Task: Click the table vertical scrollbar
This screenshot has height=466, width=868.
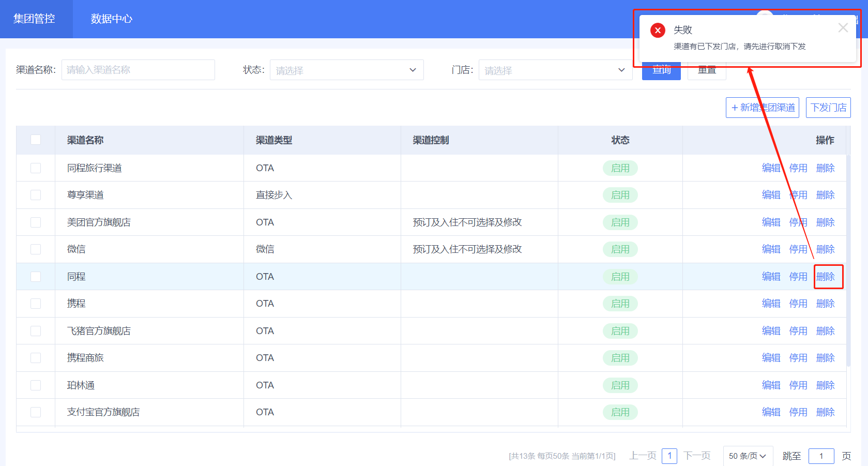Action: coord(848,260)
